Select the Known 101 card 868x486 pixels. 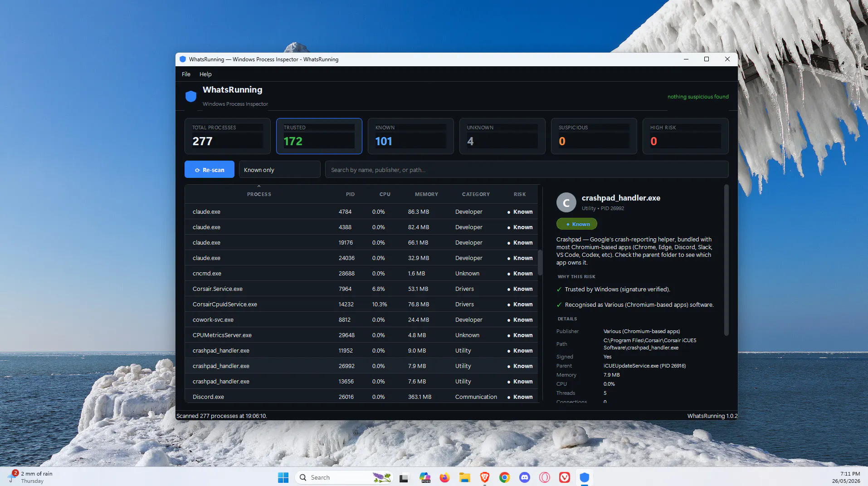(x=410, y=136)
